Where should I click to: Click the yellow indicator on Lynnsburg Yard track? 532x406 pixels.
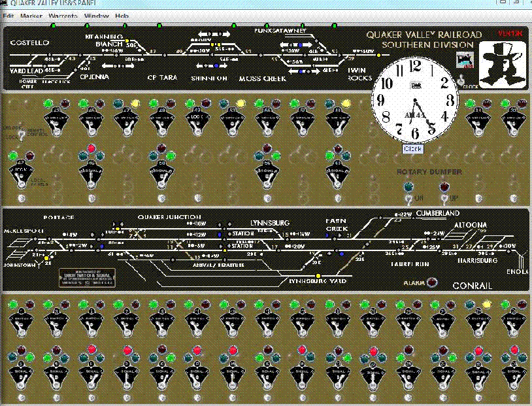pyautogui.click(x=318, y=276)
